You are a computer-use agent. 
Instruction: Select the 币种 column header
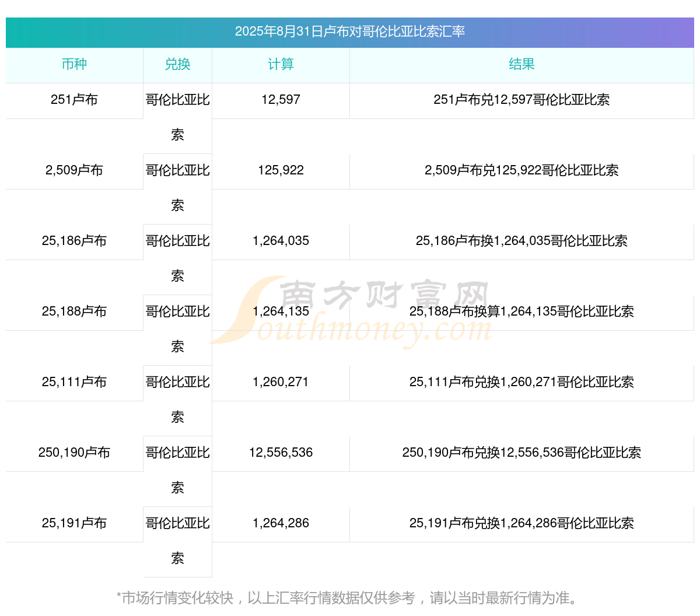(x=74, y=65)
